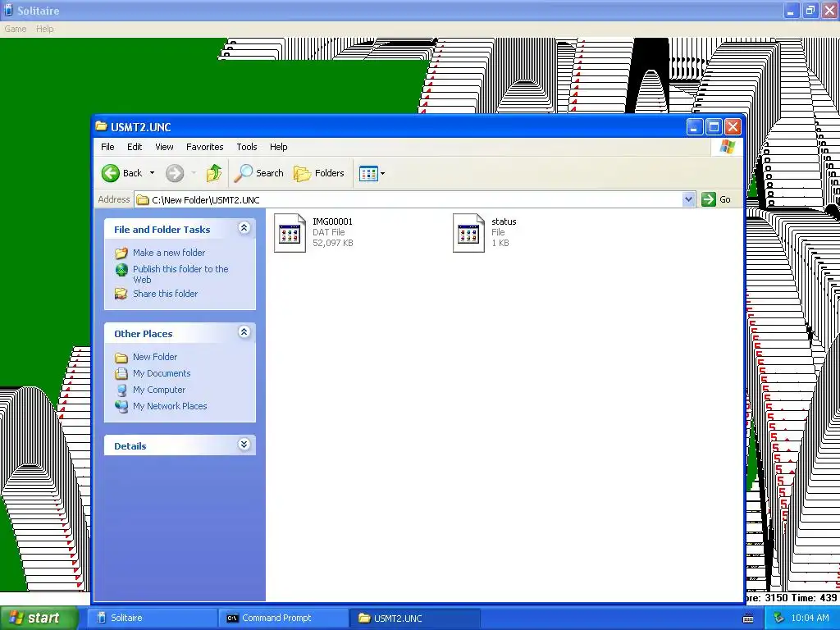This screenshot has width=840, height=630.
Task: Click the keyboard icon near system tray
Action: (748, 619)
